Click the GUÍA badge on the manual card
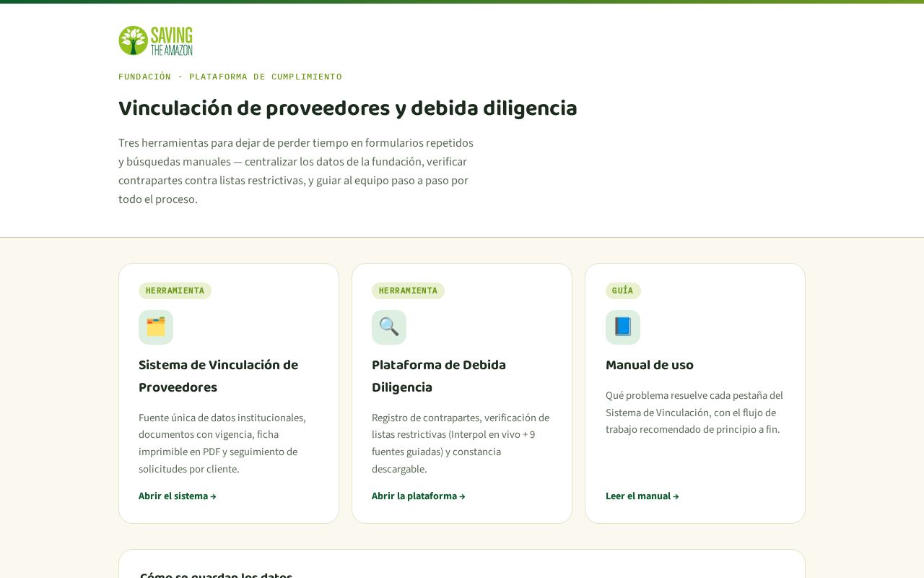Image resolution: width=924 pixels, height=578 pixels. [623, 290]
